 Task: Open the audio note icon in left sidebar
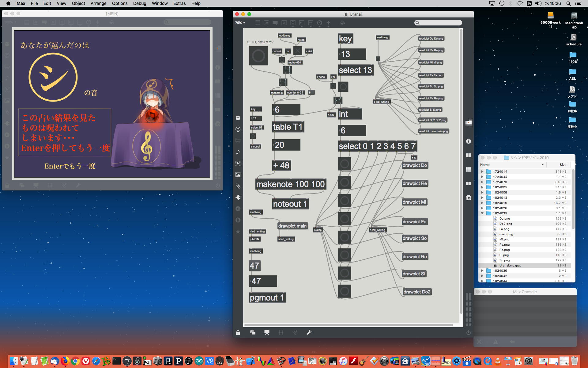tap(238, 152)
